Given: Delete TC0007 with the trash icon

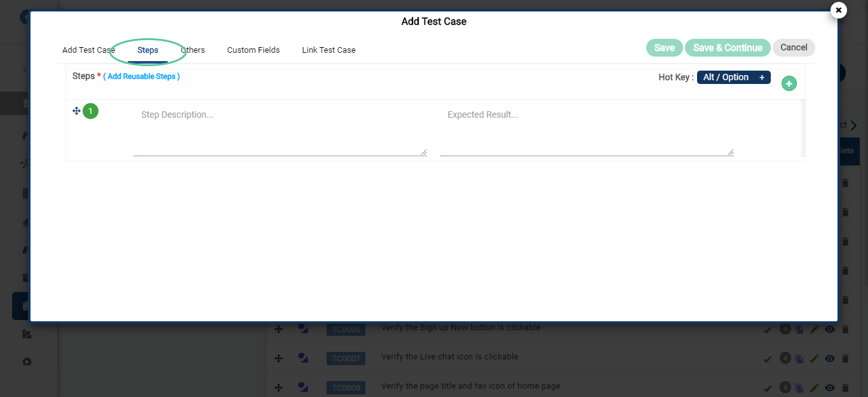Looking at the screenshot, I should 845,359.
